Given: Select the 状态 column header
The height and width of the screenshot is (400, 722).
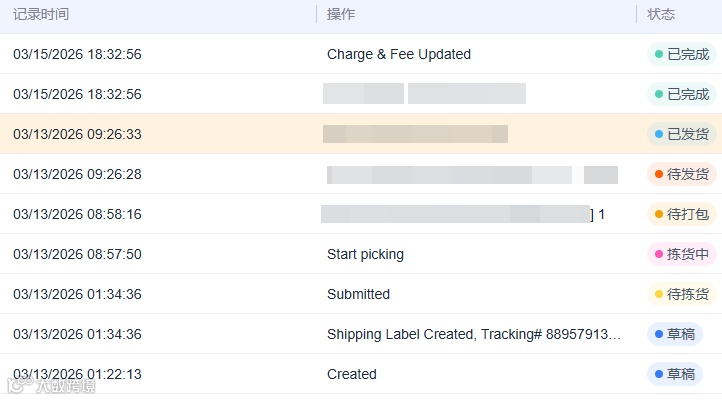Looking at the screenshot, I should tap(661, 14).
